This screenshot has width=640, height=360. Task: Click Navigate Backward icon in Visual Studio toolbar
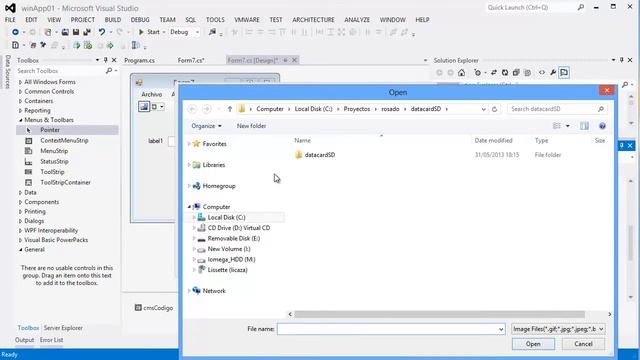pos(15,32)
